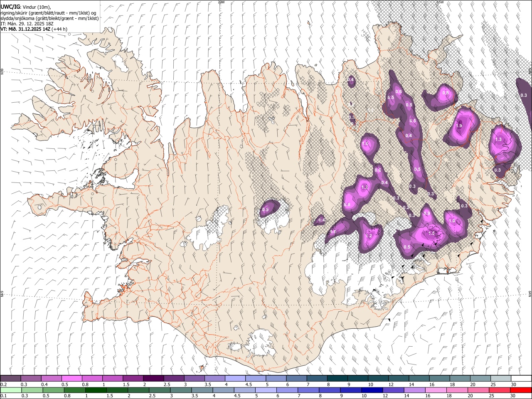
Task: Click the 0.2 snowfall value on the map
Action: [406, 207]
